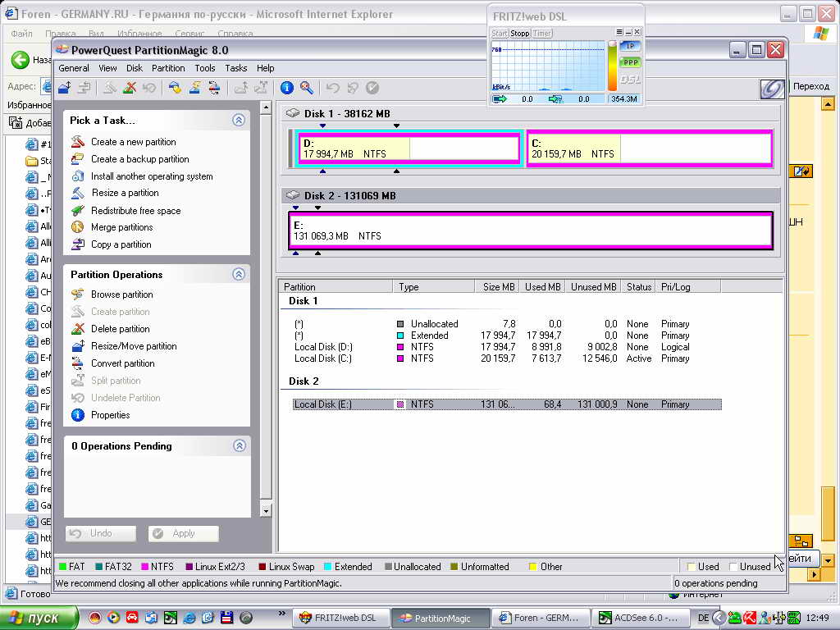Open the View menu

point(107,68)
